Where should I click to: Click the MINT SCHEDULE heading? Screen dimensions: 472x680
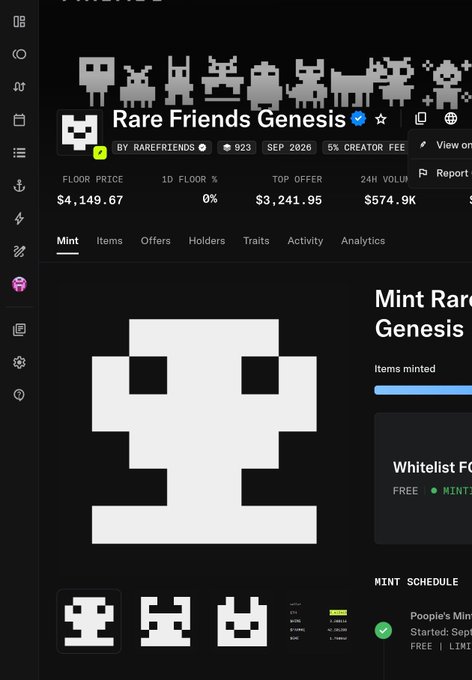pos(416,582)
